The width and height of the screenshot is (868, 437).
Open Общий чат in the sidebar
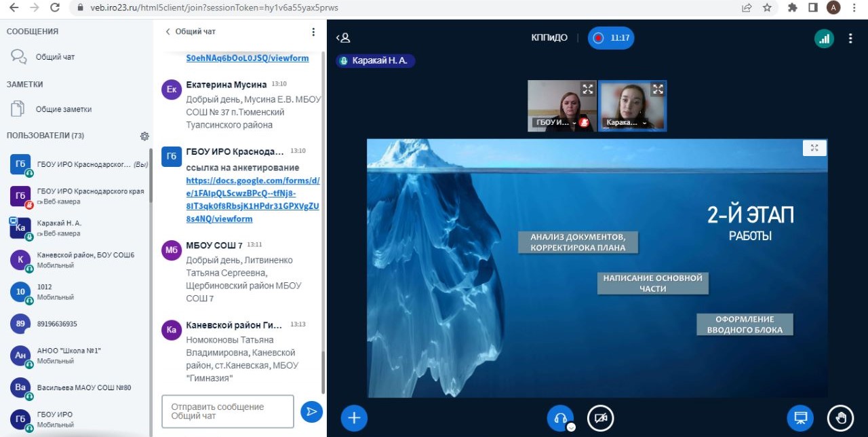[54, 57]
